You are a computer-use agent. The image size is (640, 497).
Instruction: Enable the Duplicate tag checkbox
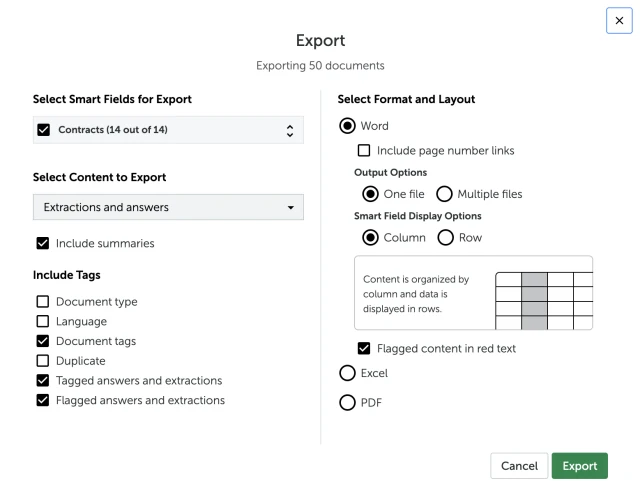(x=42, y=360)
